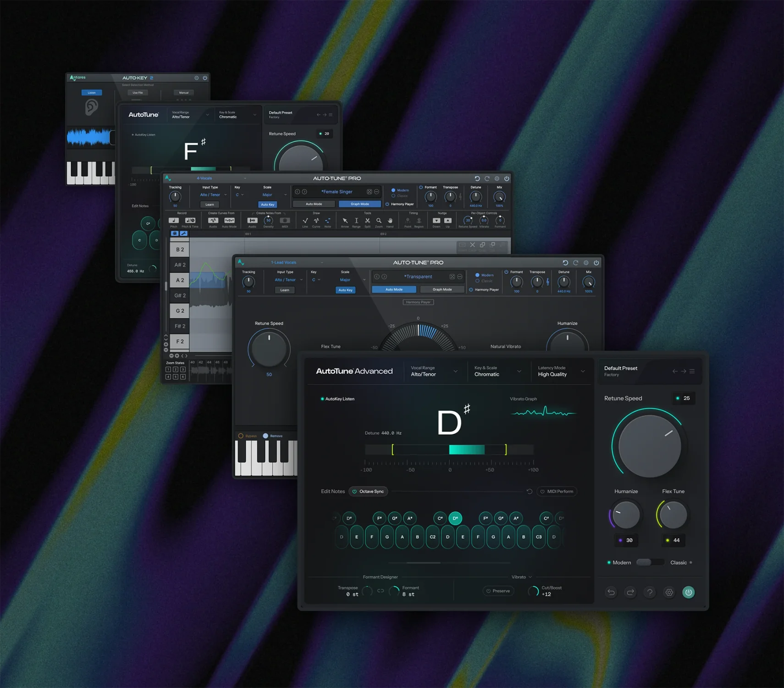Click Auto Key button in 1-Lead Vocals window
Viewport: 784px width, 688px height.
click(345, 290)
